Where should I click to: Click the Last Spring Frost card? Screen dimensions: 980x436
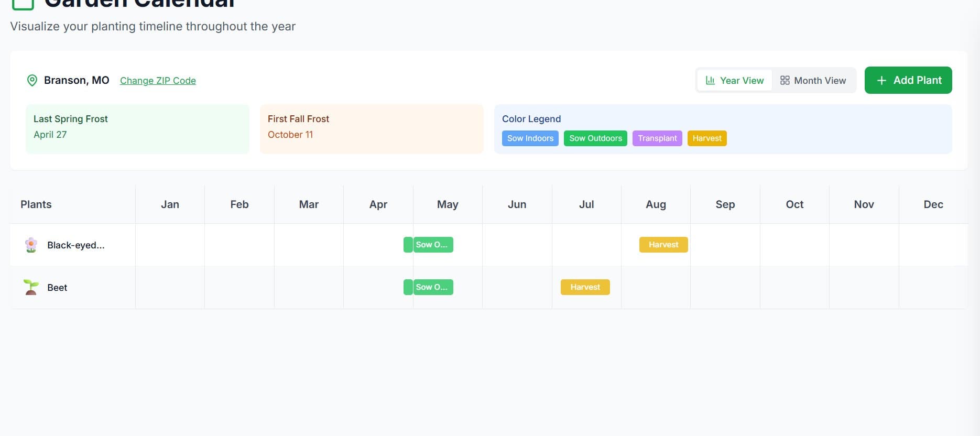tap(137, 129)
